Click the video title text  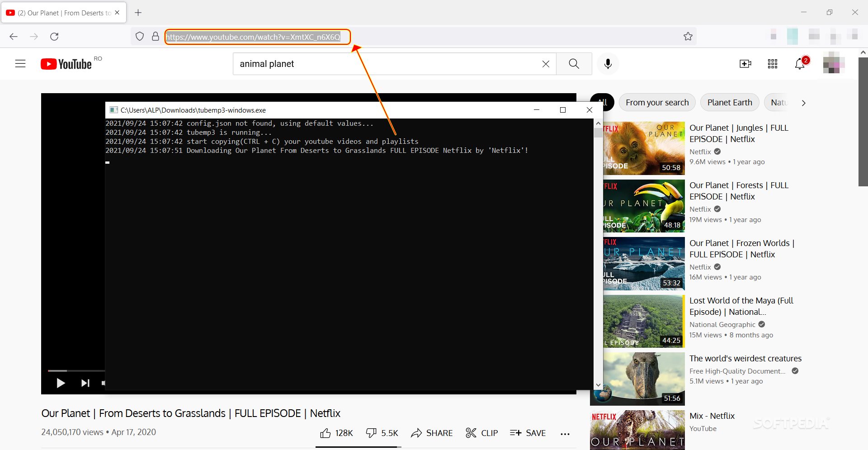tap(191, 413)
